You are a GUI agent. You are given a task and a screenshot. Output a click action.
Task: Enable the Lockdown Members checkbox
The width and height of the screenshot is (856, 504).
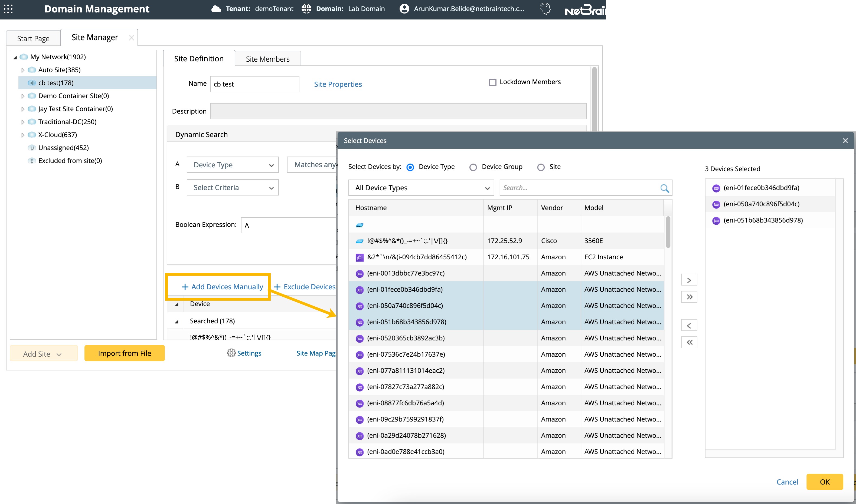(x=492, y=82)
